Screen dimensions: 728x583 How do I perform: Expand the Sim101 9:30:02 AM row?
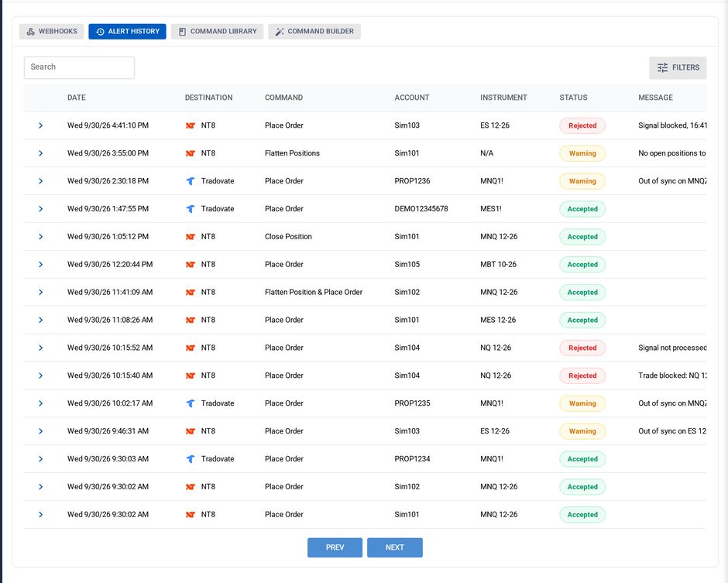pos(41,514)
